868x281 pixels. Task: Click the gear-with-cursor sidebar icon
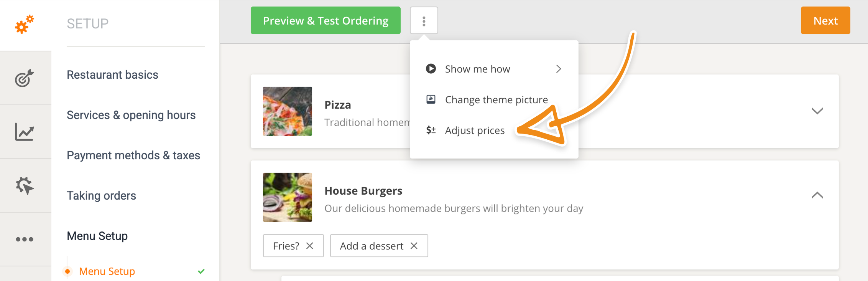[25, 185]
